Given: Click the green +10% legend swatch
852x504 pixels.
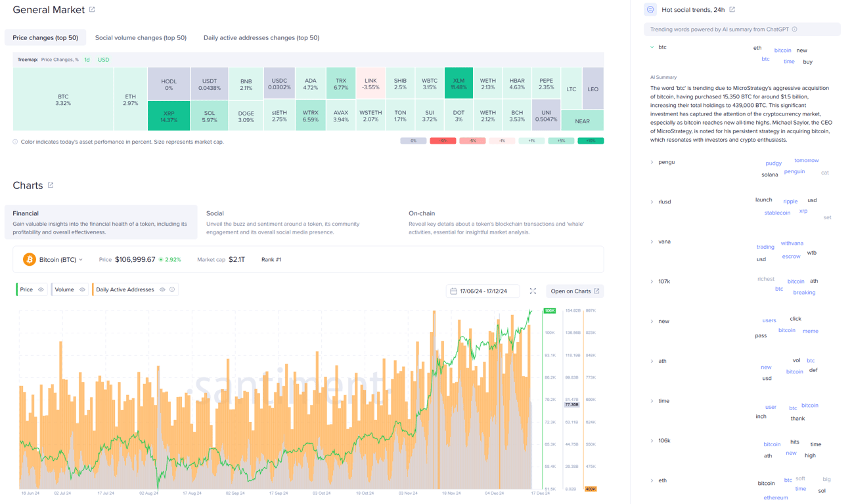Looking at the screenshot, I should click(x=590, y=140).
